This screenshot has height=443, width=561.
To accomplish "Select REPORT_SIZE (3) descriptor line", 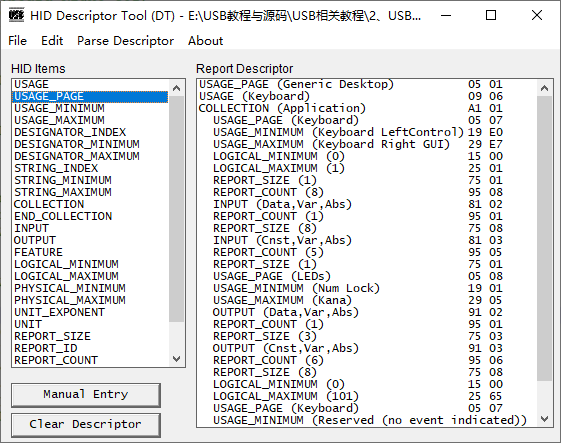I will 367,336.
